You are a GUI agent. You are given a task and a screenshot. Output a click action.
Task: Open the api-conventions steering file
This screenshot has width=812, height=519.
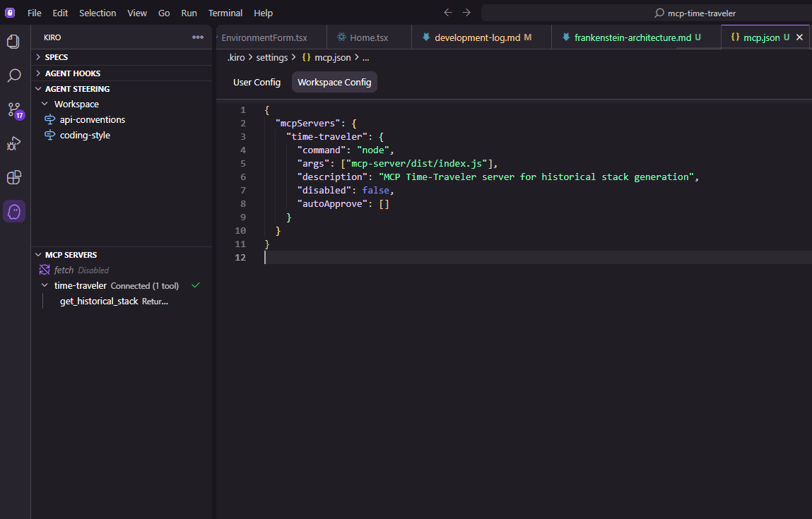[x=92, y=120]
